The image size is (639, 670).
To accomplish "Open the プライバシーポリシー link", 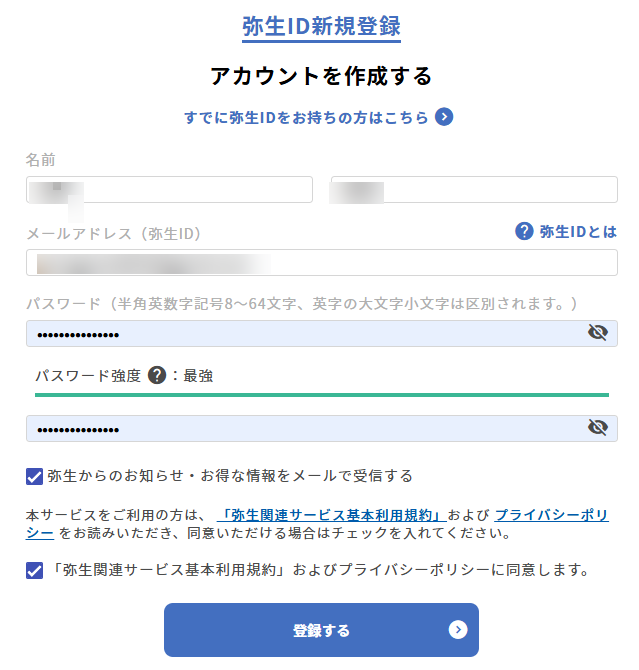I will (551, 515).
